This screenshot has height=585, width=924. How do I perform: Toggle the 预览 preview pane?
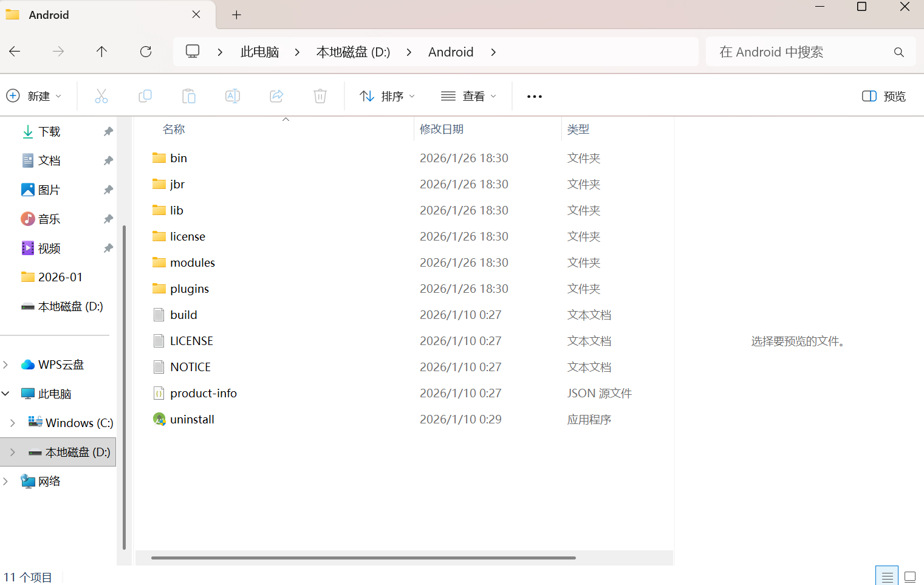tap(884, 96)
